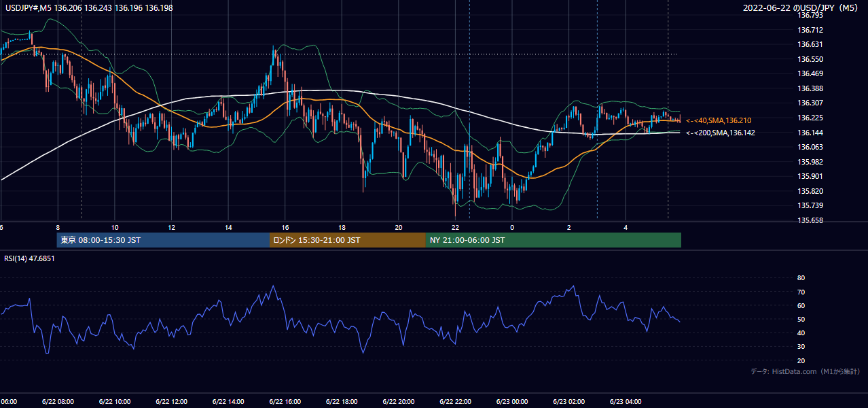868x408 pixels.
Task: Click the 136.469 price axis label
Action: (811, 73)
